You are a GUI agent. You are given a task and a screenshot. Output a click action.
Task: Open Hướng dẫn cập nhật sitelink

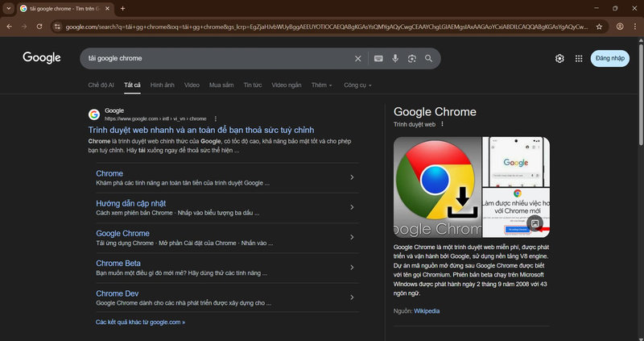pyautogui.click(x=131, y=204)
